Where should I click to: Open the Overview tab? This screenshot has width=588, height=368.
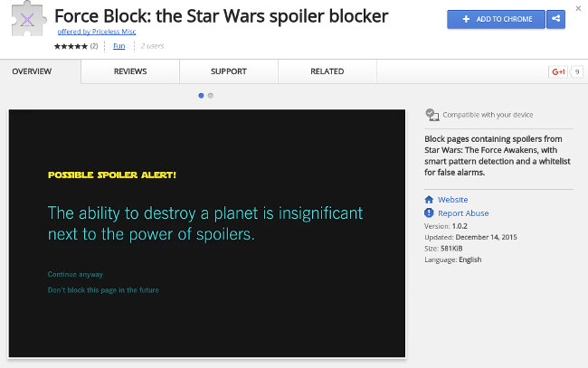click(32, 71)
